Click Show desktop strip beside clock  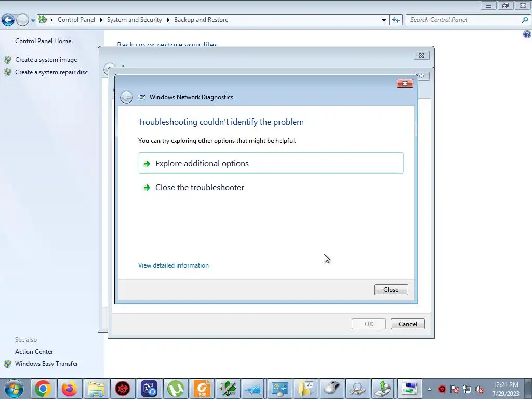coord(529,389)
